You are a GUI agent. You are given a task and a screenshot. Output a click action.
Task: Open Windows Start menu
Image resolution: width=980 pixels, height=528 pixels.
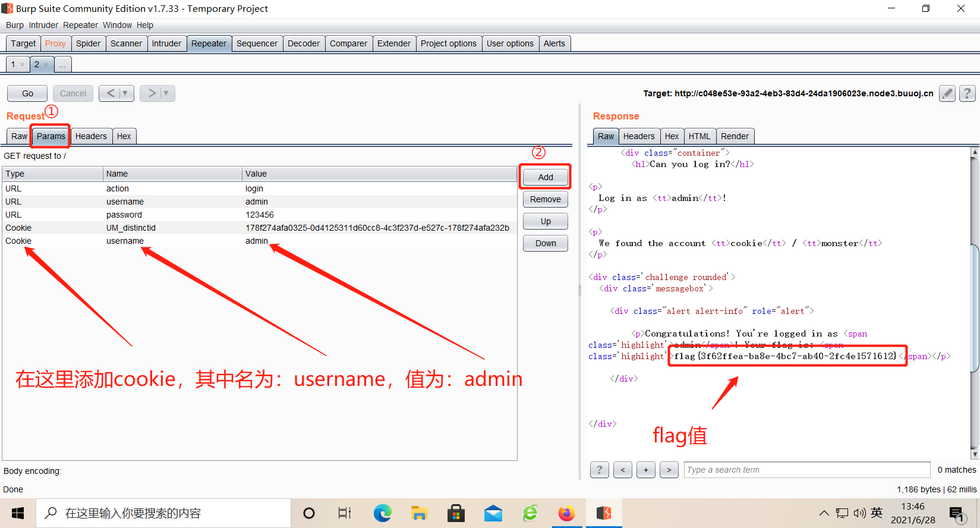pyautogui.click(x=18, y=513)
